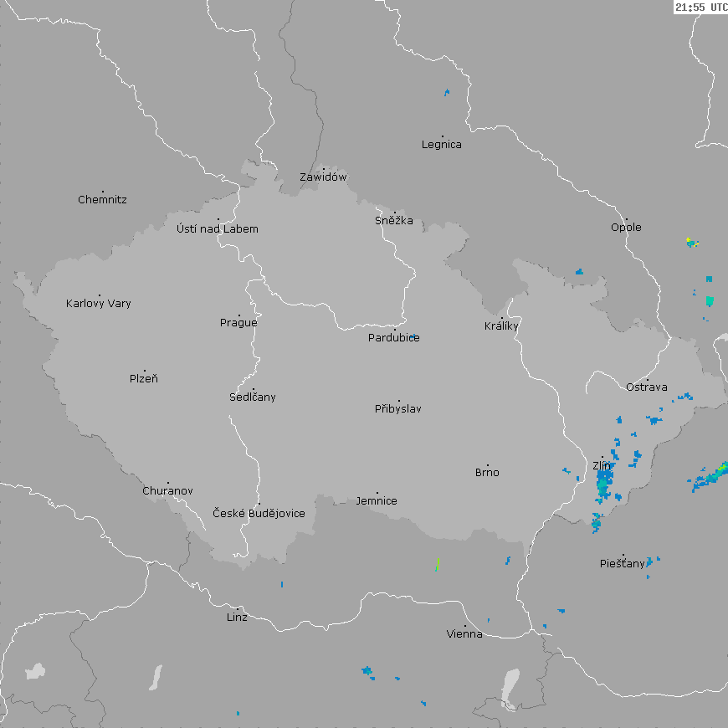Click the Ostrava city label

647,387
